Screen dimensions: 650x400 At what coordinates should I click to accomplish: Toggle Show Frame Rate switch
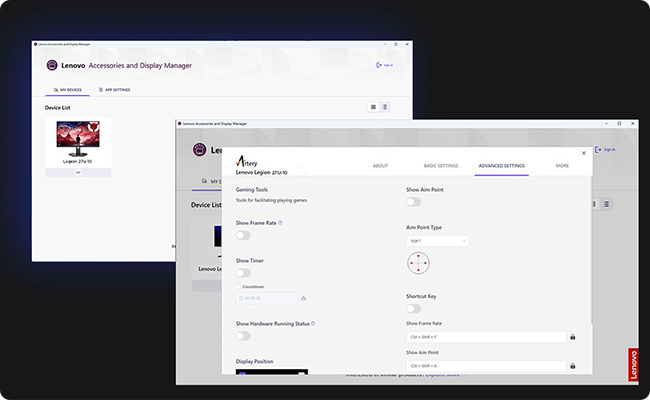pos(243,235)
